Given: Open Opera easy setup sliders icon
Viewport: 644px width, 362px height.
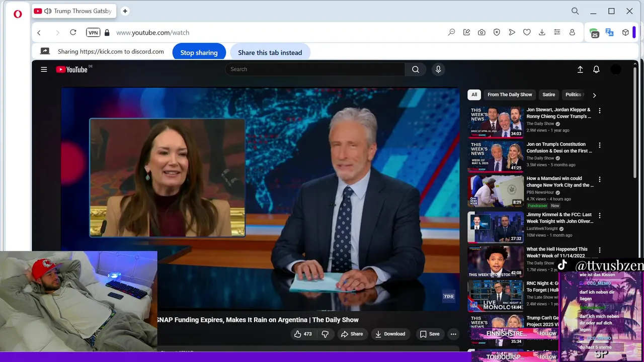Looking at the screenshot, I should pos(557,32).
